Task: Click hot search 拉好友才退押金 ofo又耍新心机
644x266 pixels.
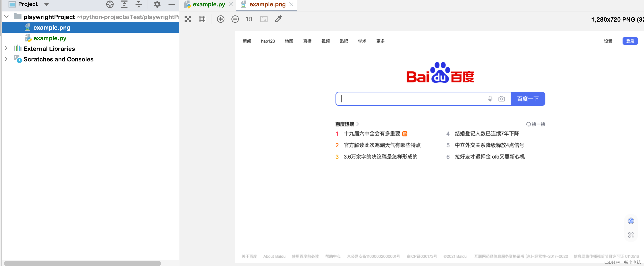Action: pos(490,157)
